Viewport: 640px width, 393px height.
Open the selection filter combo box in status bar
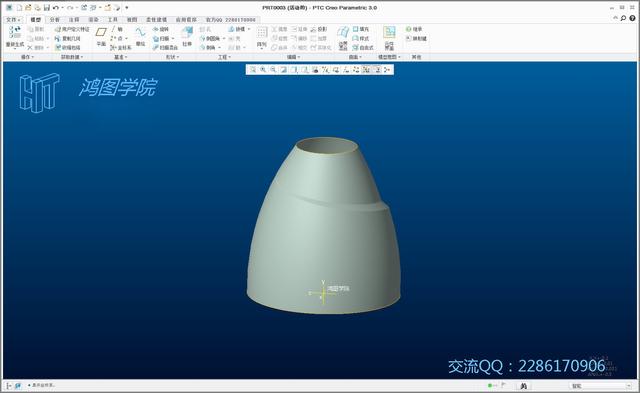tap(600, 386)
